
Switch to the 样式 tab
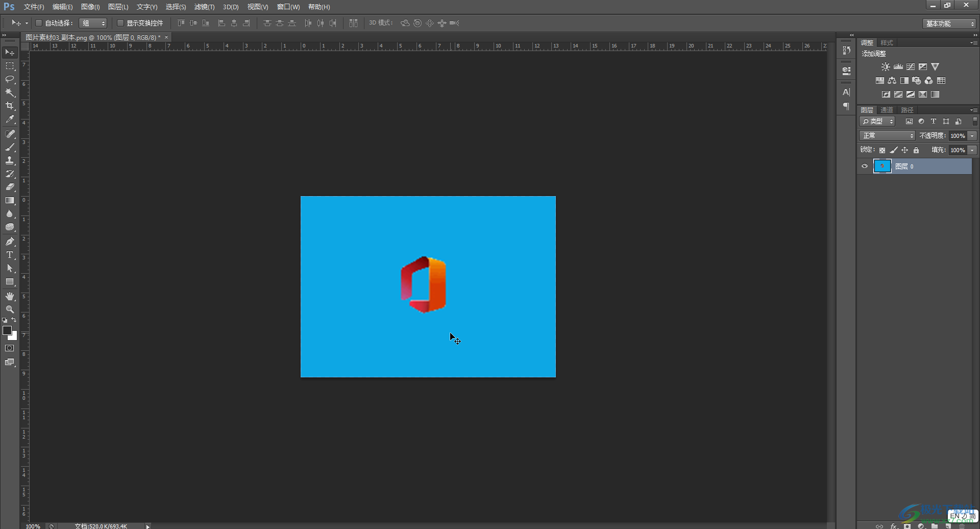[x=887, y=43]
